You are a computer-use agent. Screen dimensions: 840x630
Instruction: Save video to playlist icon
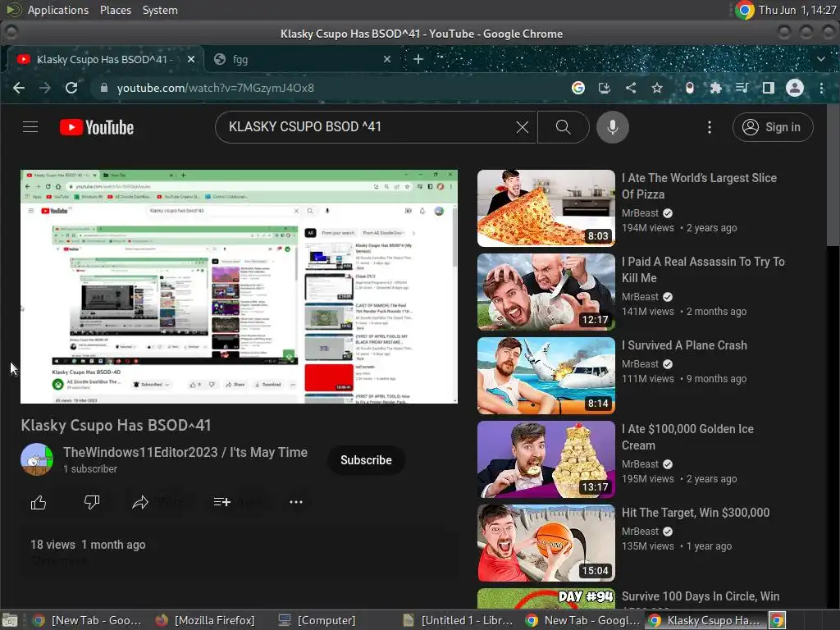(221, 503)
